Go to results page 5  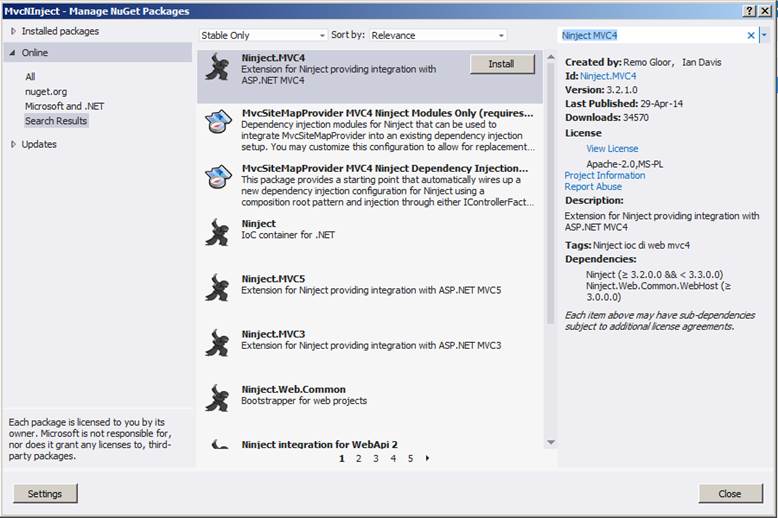tap(410, 458)
